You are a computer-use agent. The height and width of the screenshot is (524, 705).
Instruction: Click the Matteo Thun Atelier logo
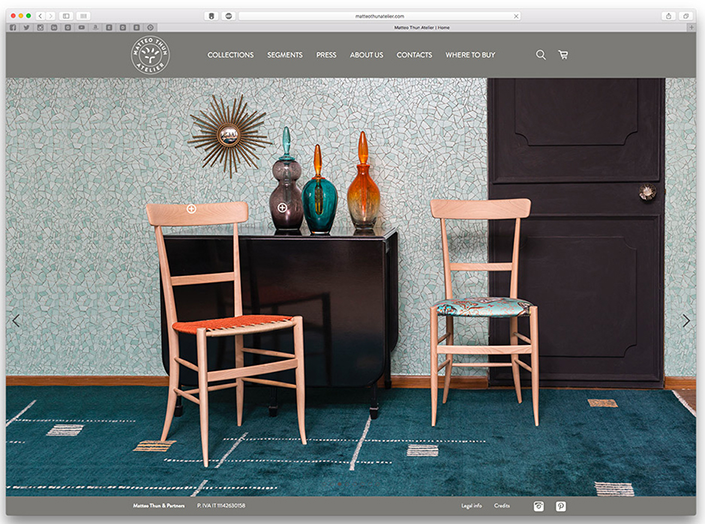tap(150, 55)
